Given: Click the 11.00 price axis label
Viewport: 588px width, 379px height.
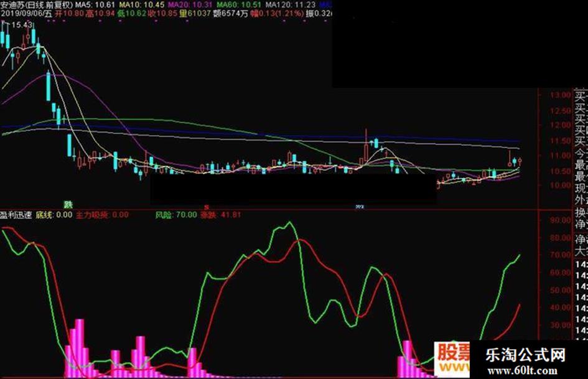Looking at the screenshot, I should click(561, 156).
